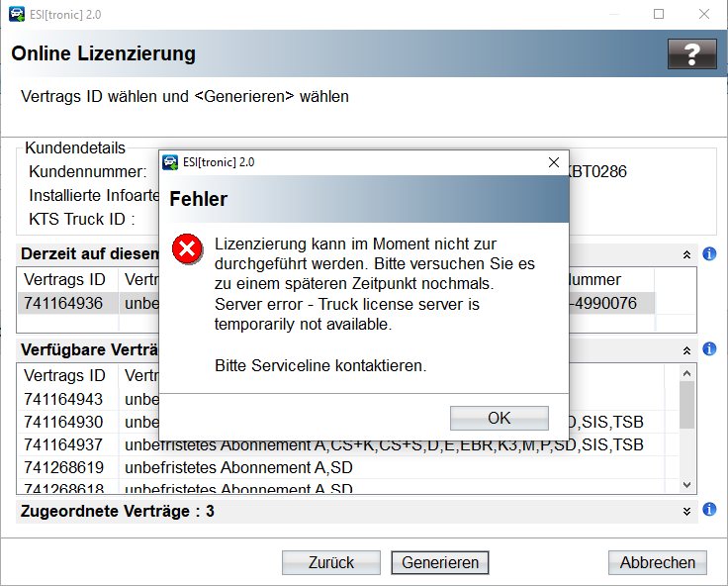728x586 pixels.
Task: Click the contracts list scroll up arrow
Action: pyautogui.click(x=687, y=374)
